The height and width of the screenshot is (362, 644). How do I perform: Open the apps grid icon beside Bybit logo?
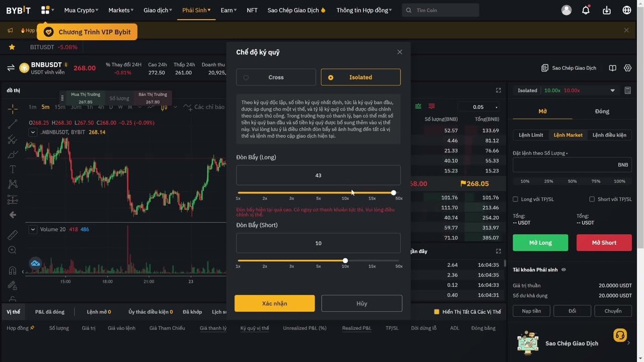45,10
